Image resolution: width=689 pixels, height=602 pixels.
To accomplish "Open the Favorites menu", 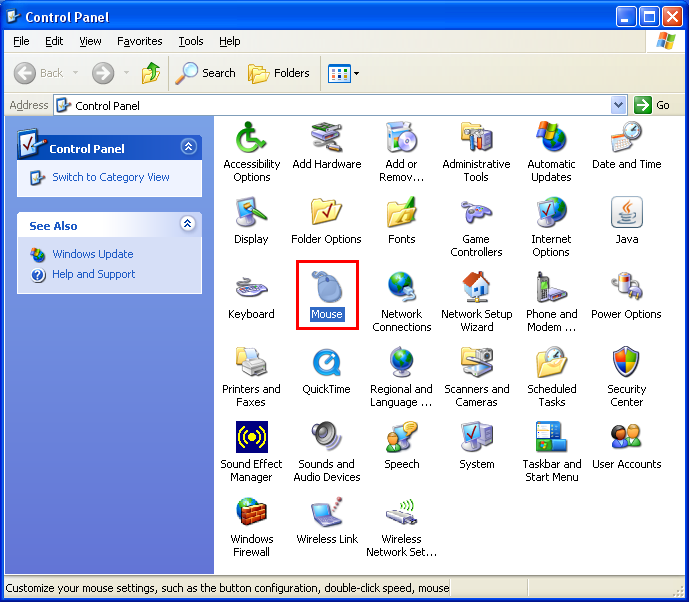I will (x=139, y=41).
